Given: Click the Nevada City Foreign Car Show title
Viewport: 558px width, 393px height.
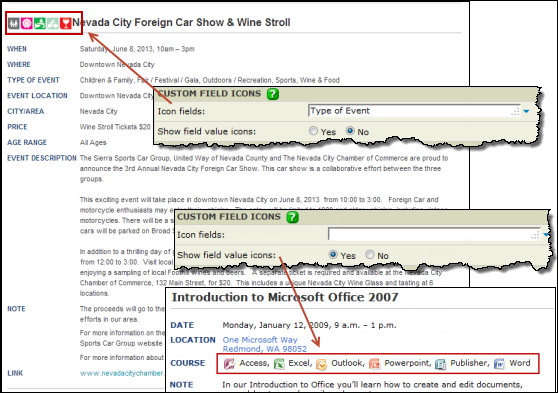Looking at the screenshot, I should click(x=181, y=22).
